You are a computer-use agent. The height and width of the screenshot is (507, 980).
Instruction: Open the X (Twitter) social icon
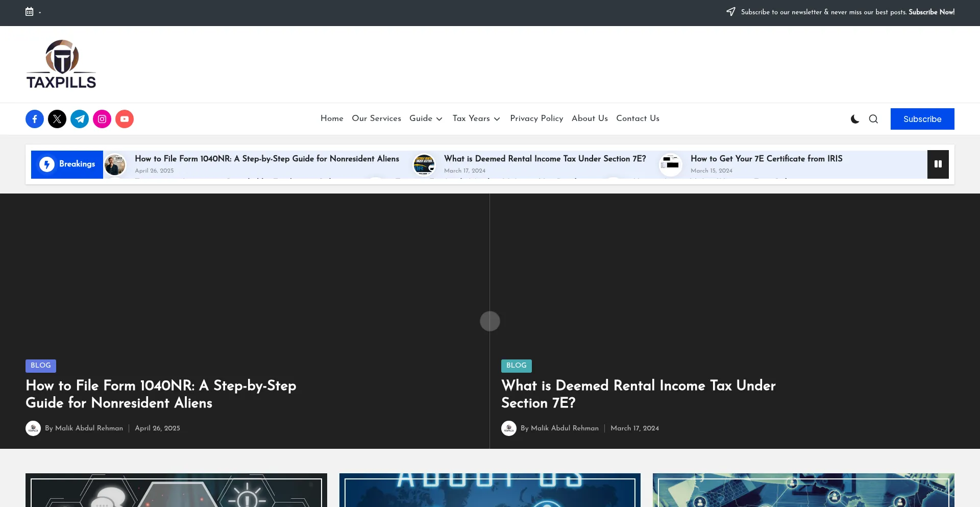tap(57, 119)
